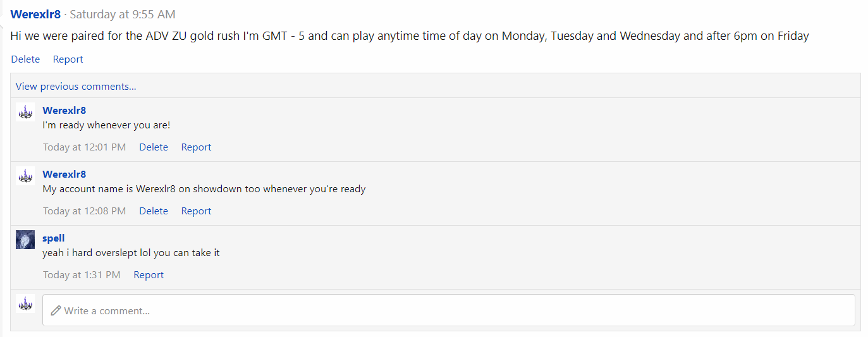Click the pencil icon in comment box

tap(56, 310)
